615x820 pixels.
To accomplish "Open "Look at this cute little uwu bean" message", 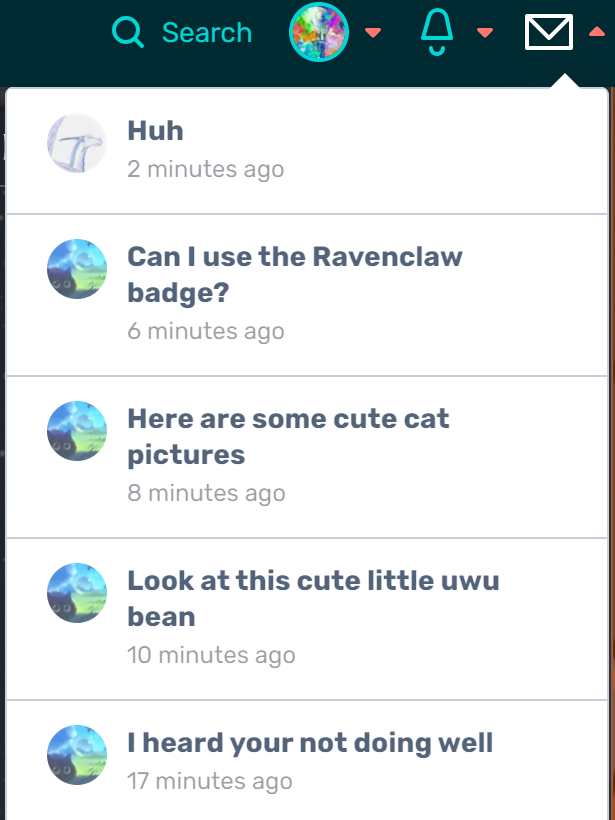I will (313, 598).
